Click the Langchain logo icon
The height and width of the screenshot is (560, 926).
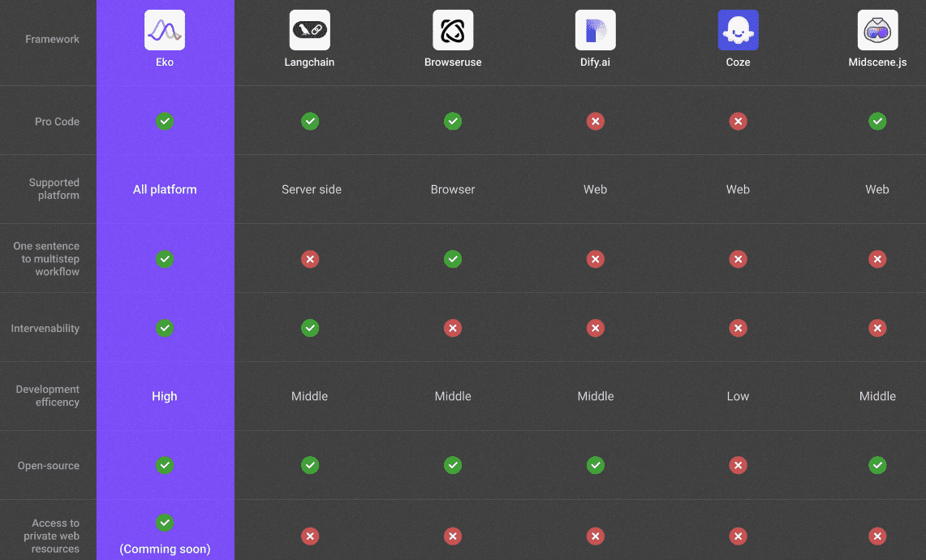tap(310, 30)
